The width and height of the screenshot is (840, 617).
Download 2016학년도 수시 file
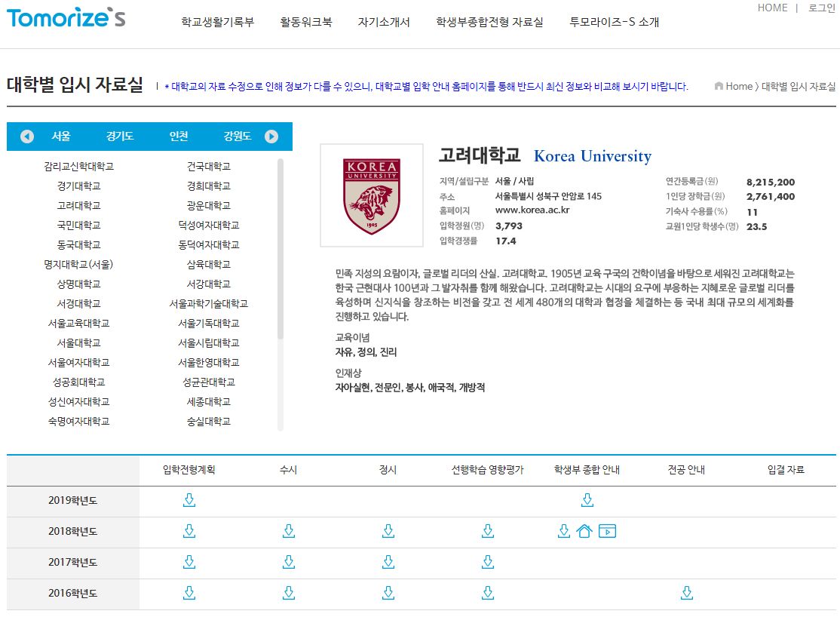pyautogui.click(x=289, y=593)
